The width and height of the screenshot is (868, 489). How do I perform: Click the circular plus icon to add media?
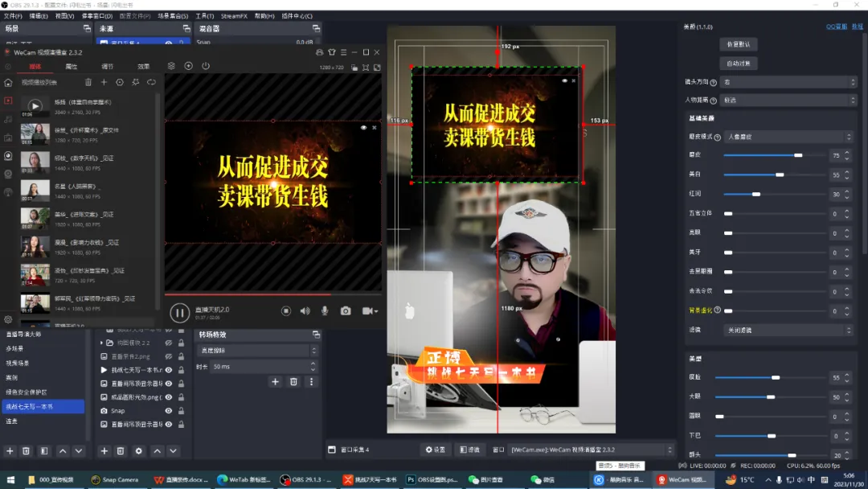click(x=189, y=66)
